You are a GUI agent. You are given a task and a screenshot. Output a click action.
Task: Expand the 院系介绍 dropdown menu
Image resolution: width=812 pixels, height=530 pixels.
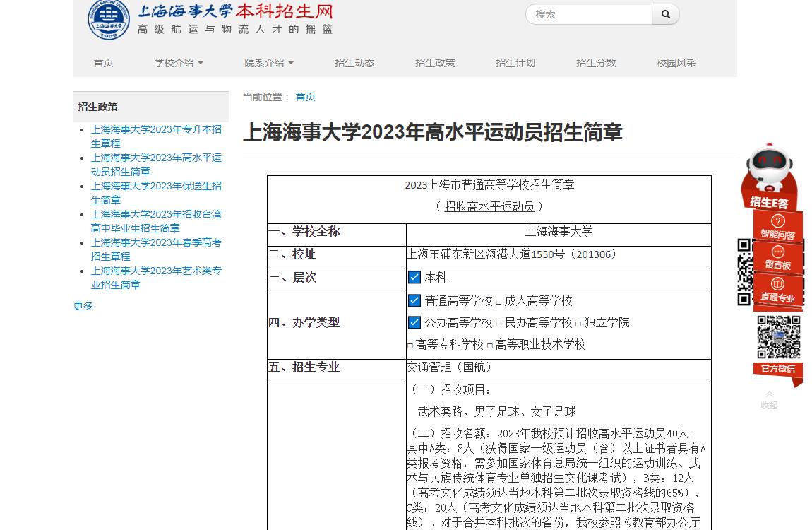[x=269, y=63]
